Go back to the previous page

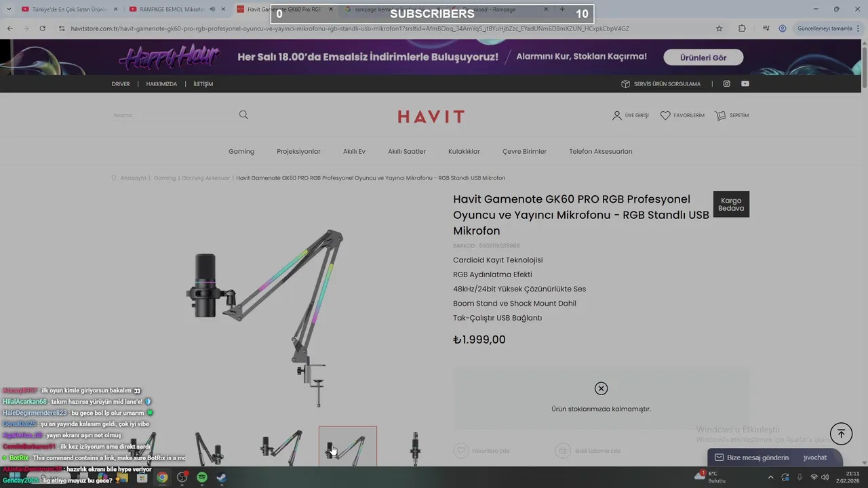(9, 28)
